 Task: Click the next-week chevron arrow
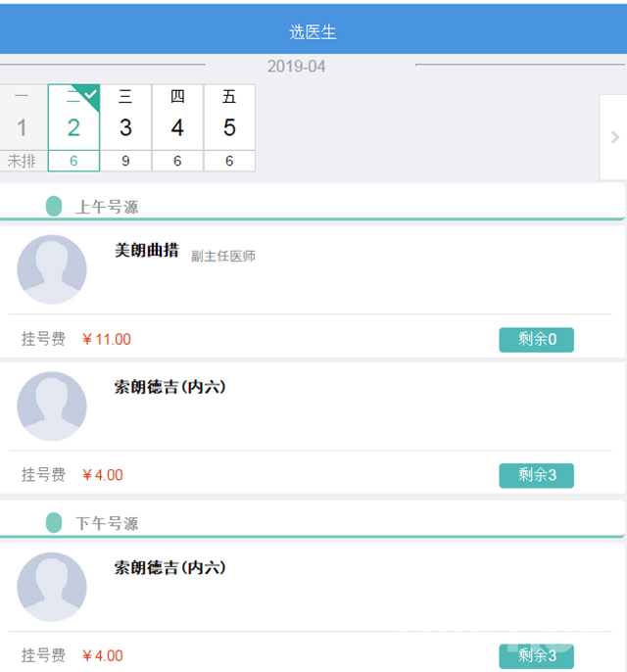(x=614, y=137)
